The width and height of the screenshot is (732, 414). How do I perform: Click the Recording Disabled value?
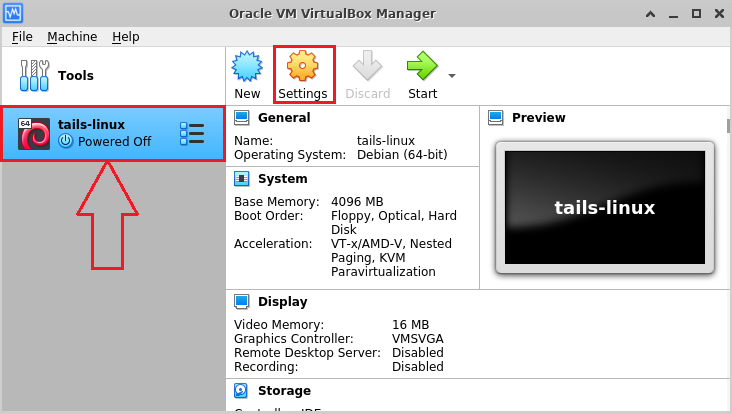click(418, 366)
